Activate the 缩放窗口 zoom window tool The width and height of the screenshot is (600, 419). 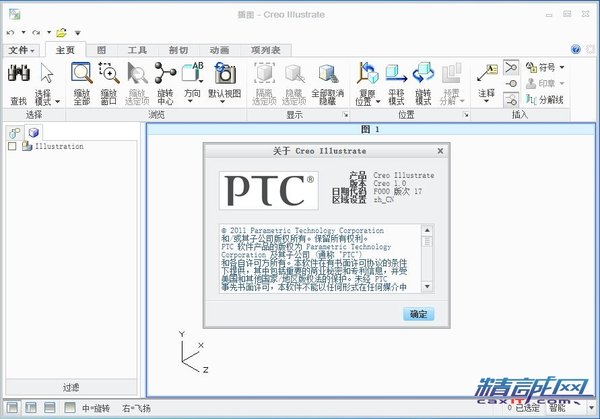pos(109,73)
